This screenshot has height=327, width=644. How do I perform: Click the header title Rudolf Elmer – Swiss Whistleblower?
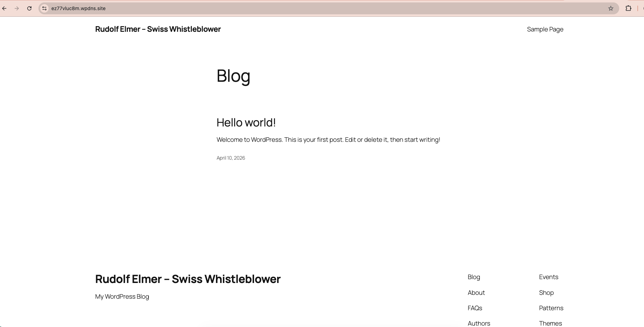click(x=158, y=29)
